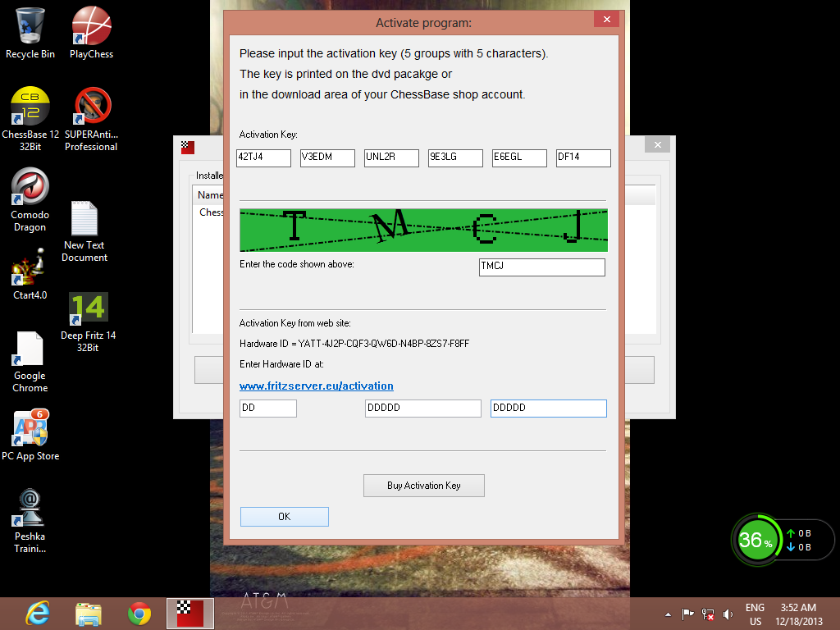
Task: Launch Chrome from the taskbar
Action: (x=139, y=614)
